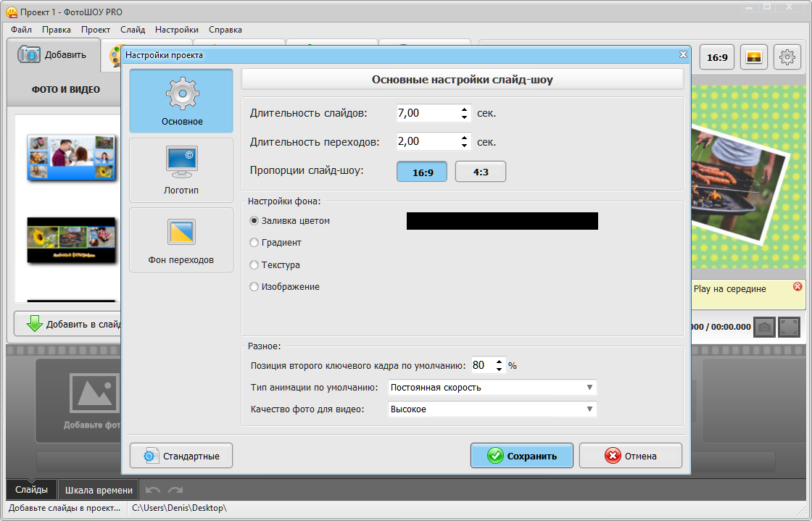This screenshot has height=521, width=812.
Task: Increase slide duration with up arrow
Action: [x=464, y=109]
